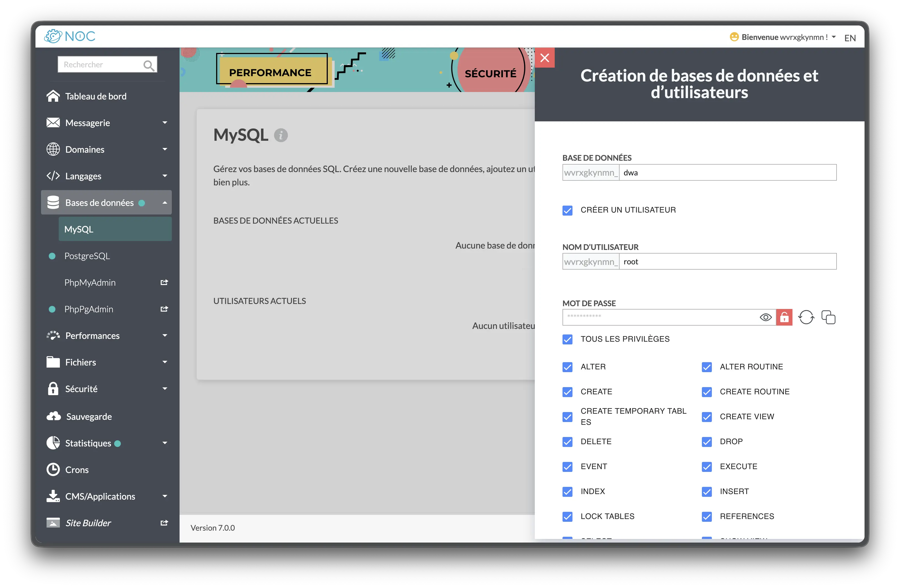Uncheck the DROP privilege checkbox

[706, 442]
